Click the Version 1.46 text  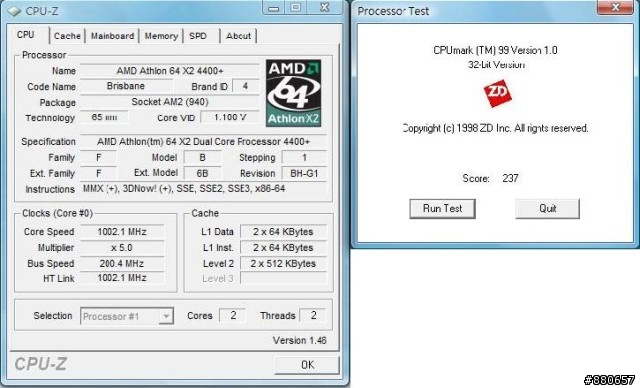tap(300, 340)
